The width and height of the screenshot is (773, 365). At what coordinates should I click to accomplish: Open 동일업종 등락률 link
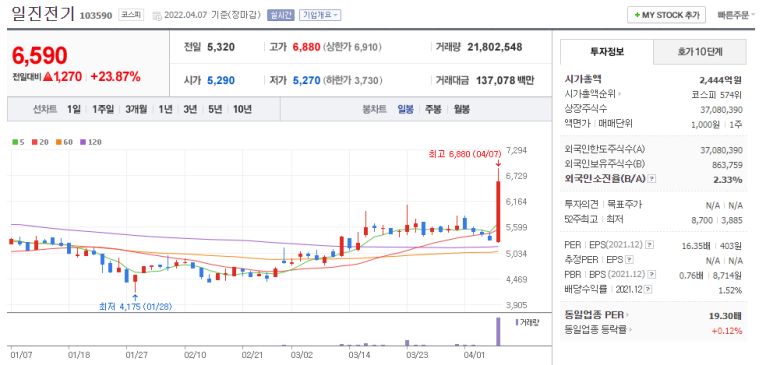[x=598, y=330]
